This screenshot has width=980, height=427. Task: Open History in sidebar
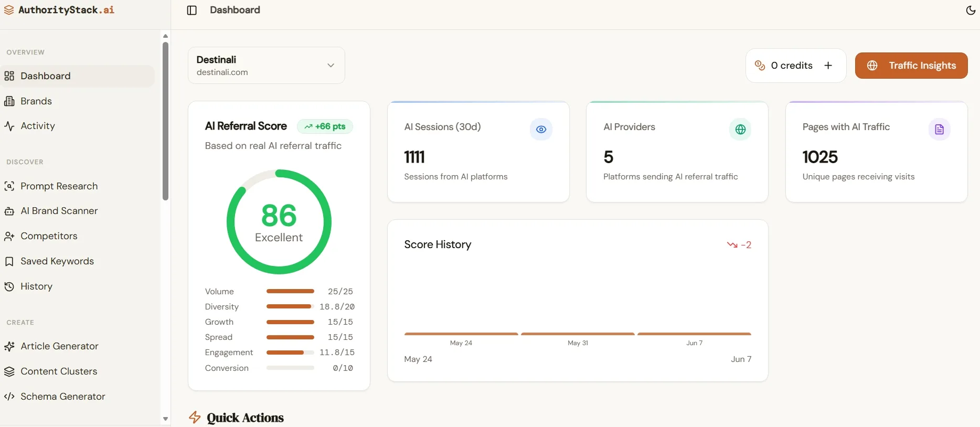78,286
